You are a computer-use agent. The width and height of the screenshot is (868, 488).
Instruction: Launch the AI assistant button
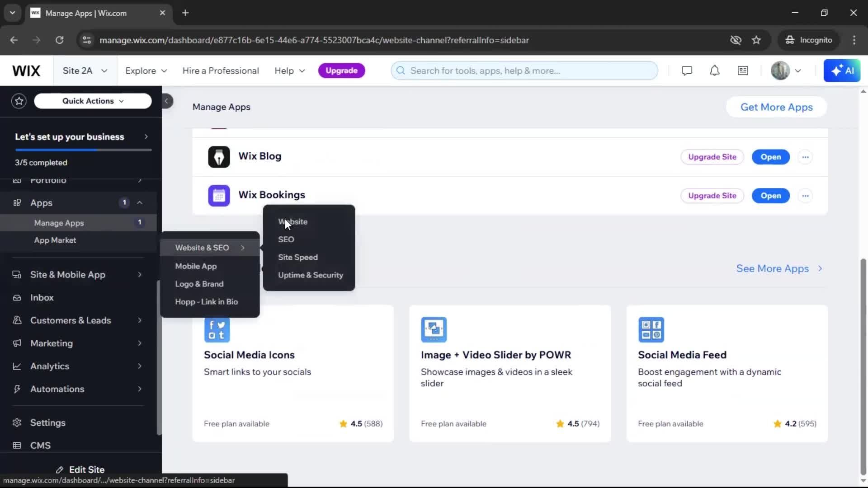point(842,71)
